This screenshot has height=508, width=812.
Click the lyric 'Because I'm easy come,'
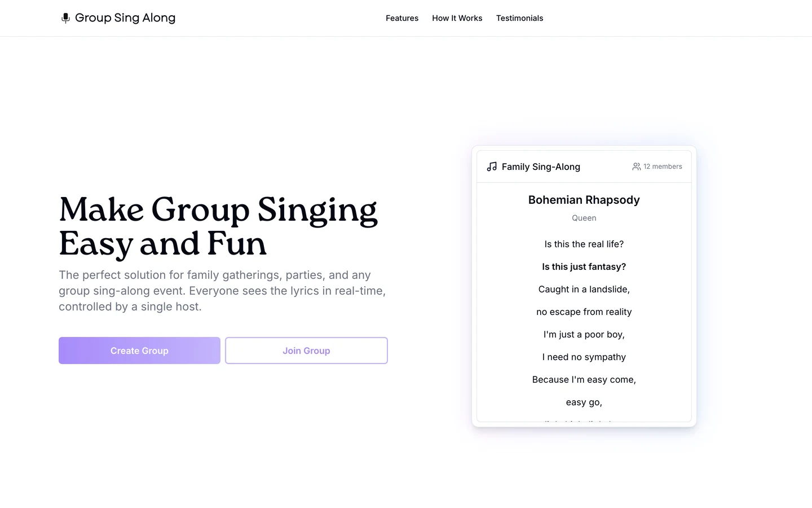tap(584, 379)
